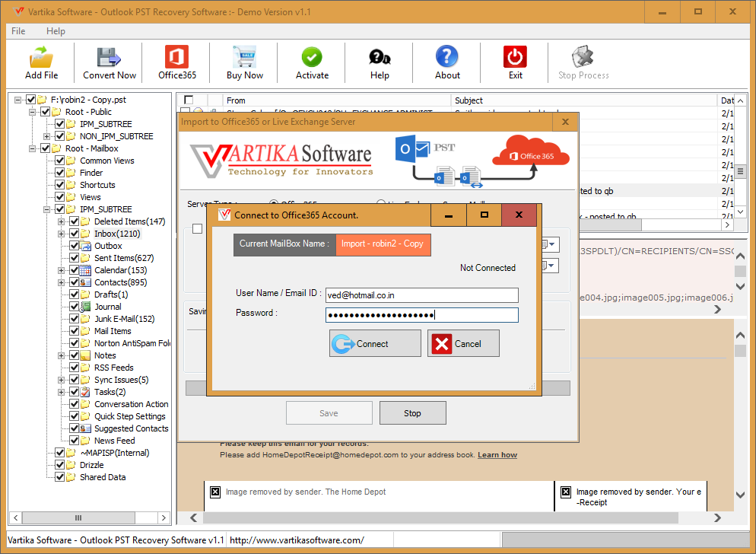The width and height of the screenshot is (756, 554).
Task: Click the Drizzle folder icon
Action: click(71, 465)
